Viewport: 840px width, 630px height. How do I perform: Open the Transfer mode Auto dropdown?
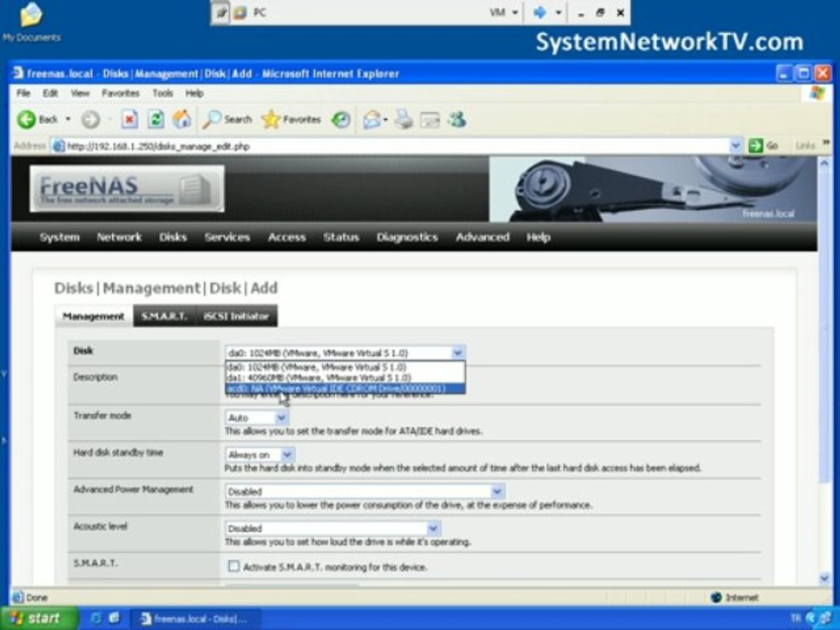pyautogui.click(x=256, y=417)
